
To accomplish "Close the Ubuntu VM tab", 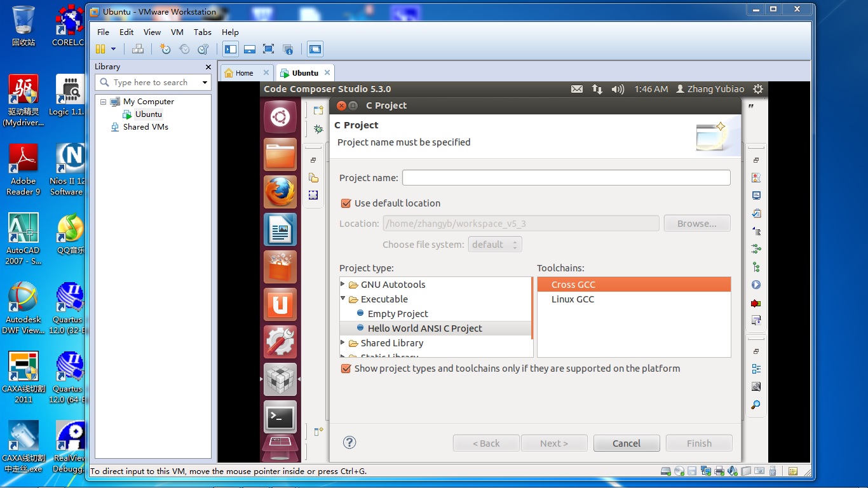I will coord(327,72).
